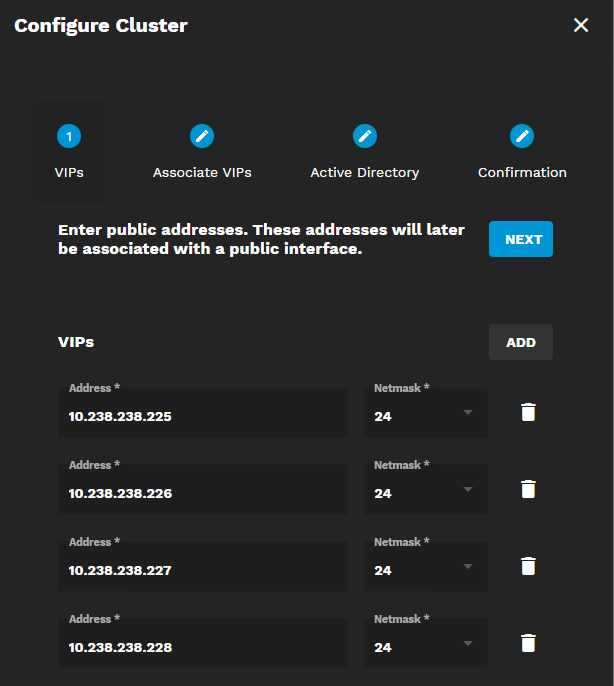Click the Confirmation step pencil icon
The height and width of the screenshot is (686, 614).
tap(522, 136)
